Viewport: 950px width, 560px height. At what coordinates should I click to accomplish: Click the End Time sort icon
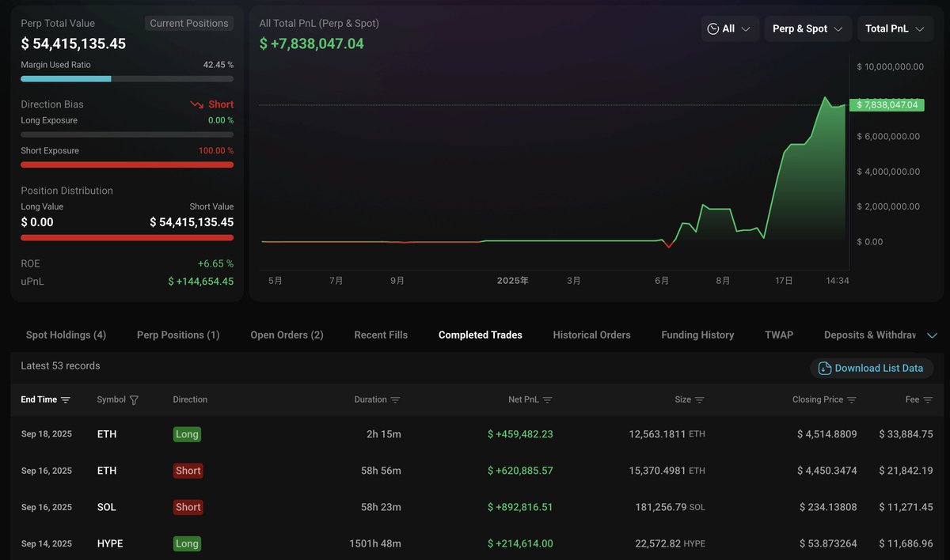(x=66, y=400)
